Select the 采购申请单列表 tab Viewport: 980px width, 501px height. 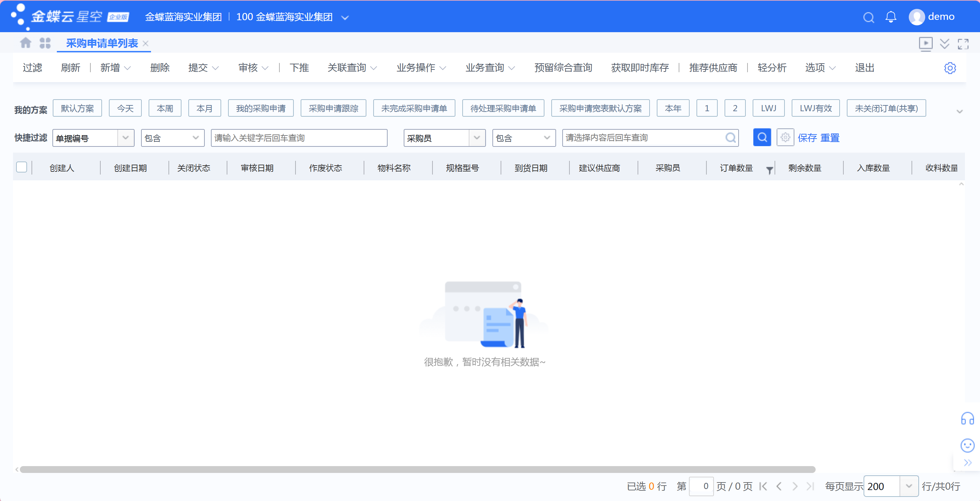tap(102, 43)
